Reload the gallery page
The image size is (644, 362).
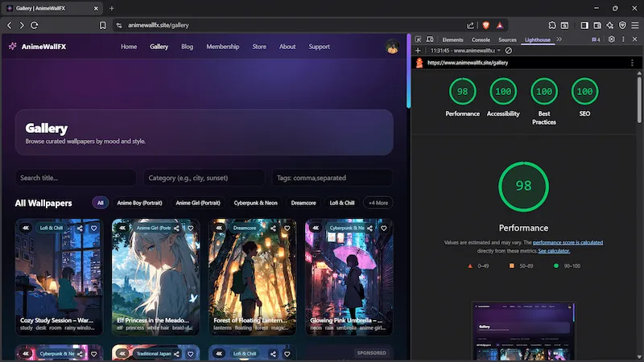point(35,26)
